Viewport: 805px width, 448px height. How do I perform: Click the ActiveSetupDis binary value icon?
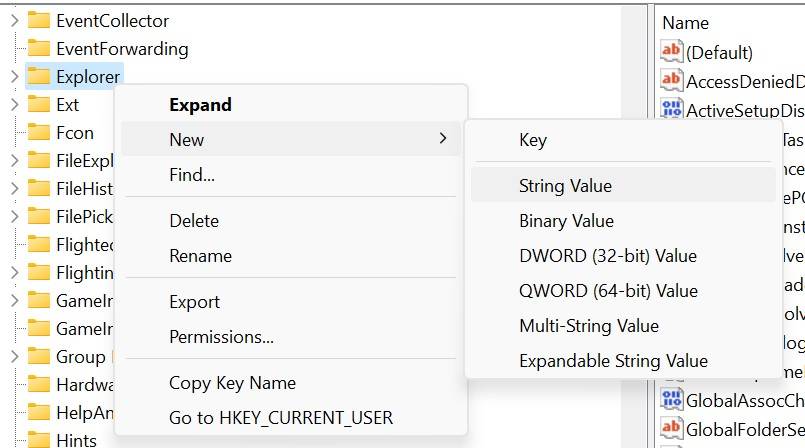click(x=672, y=108)
